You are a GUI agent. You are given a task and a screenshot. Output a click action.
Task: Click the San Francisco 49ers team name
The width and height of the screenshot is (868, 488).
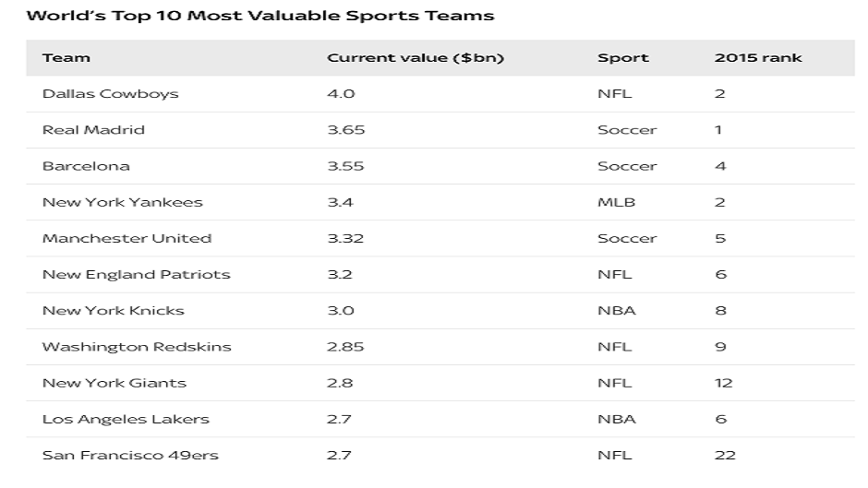(130, 456)
